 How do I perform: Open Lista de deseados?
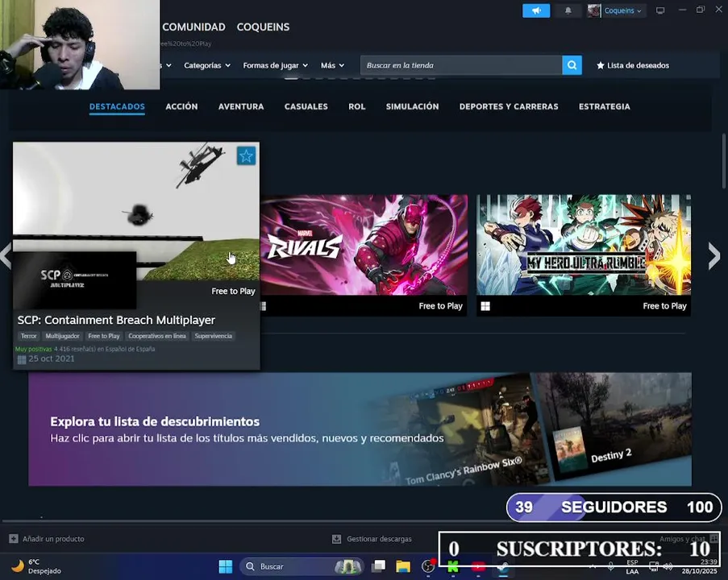pos(638,65)
